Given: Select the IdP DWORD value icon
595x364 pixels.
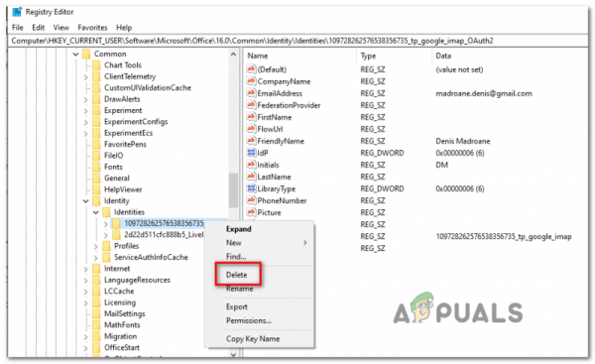Looking at the screenshot, I should point(251,153).
